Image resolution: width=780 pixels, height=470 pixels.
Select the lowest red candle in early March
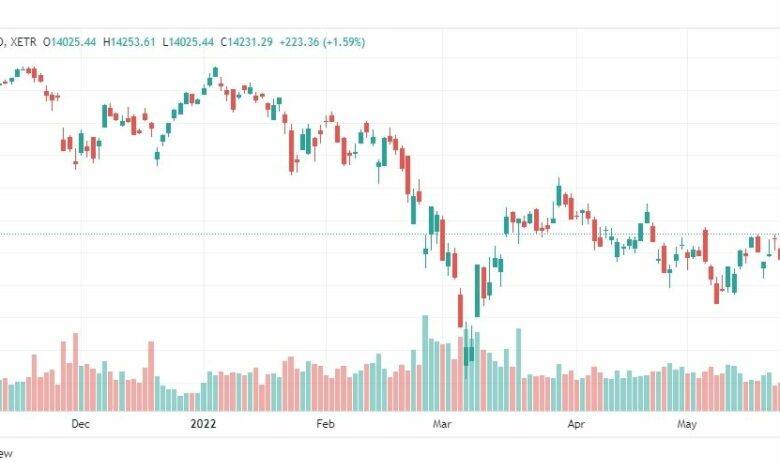point(460,308)
